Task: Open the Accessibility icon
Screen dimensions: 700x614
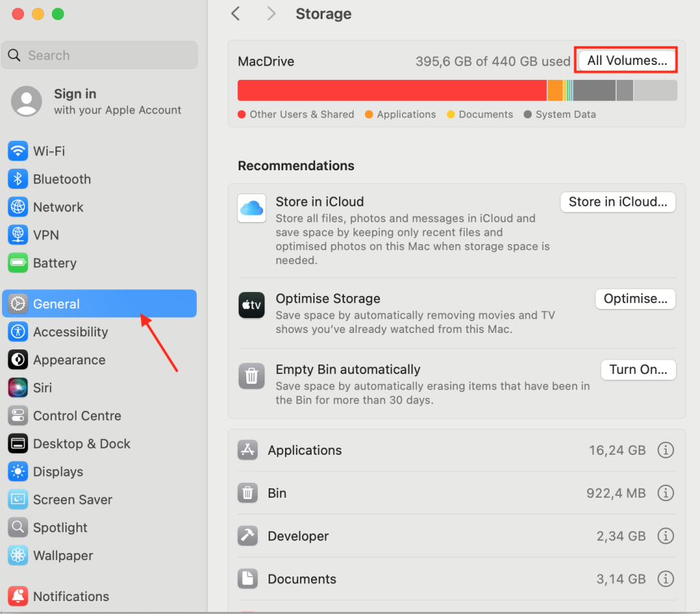Action: point(18,332)
